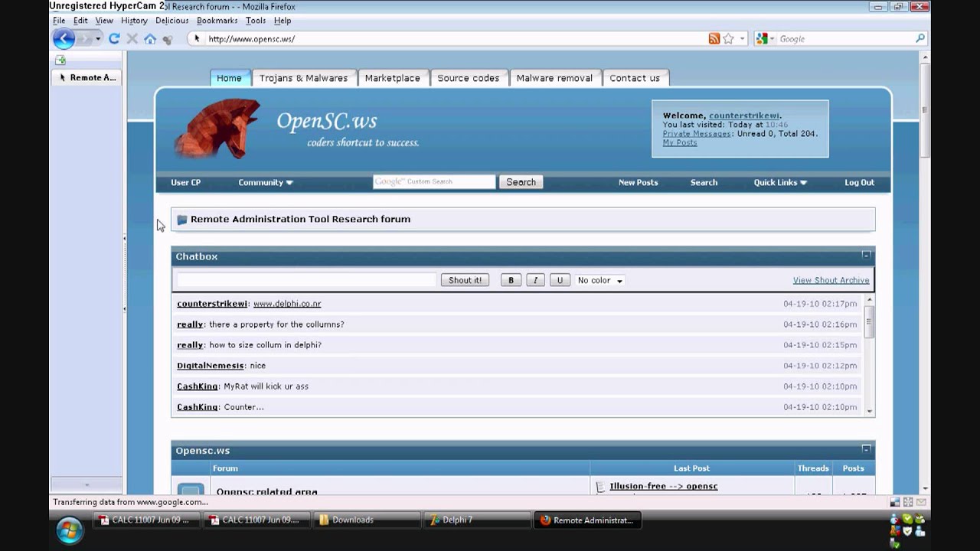This screenshot has height=551, width=980.
Task: Open the File menu
Action: [x=59, y=21]
